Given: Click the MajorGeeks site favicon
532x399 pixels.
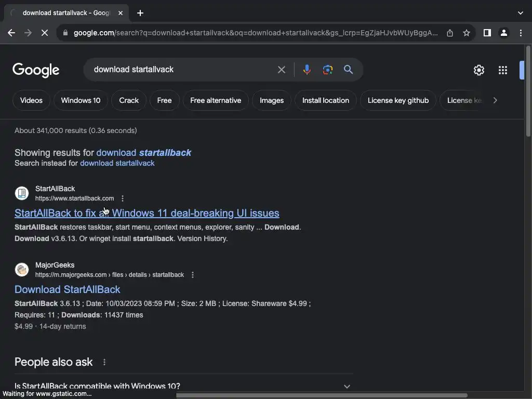Looking at the screenshot, I should 22,270.
